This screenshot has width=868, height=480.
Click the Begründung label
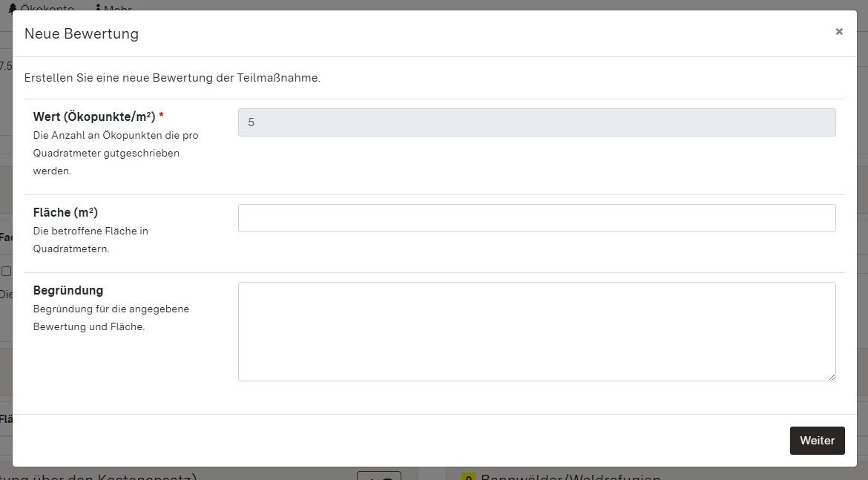(68, 290)
